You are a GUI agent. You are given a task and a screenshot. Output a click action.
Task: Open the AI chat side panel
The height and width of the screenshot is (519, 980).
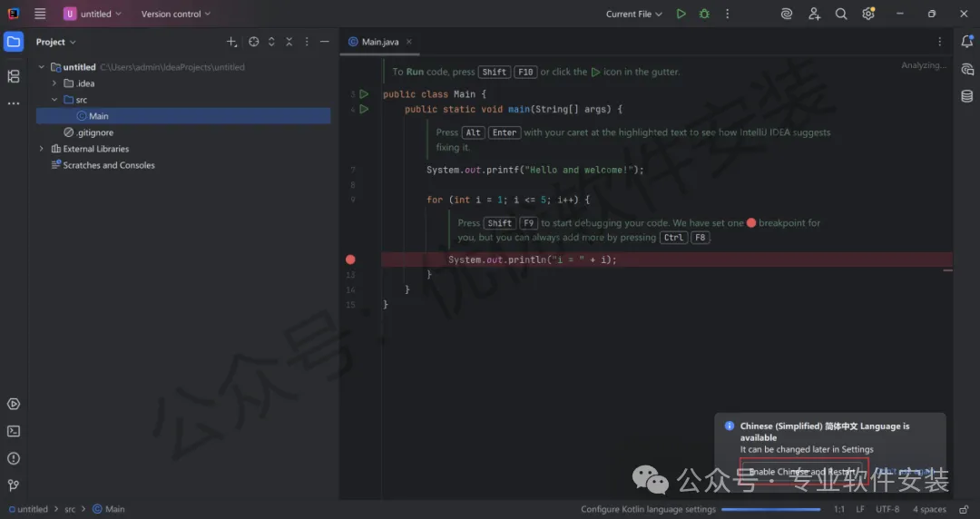(967, 69)
